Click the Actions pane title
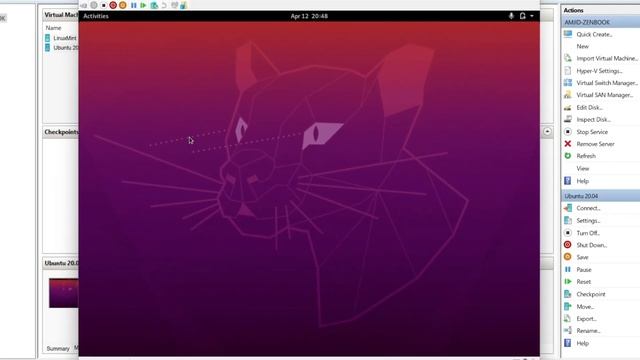 point(573,10)
